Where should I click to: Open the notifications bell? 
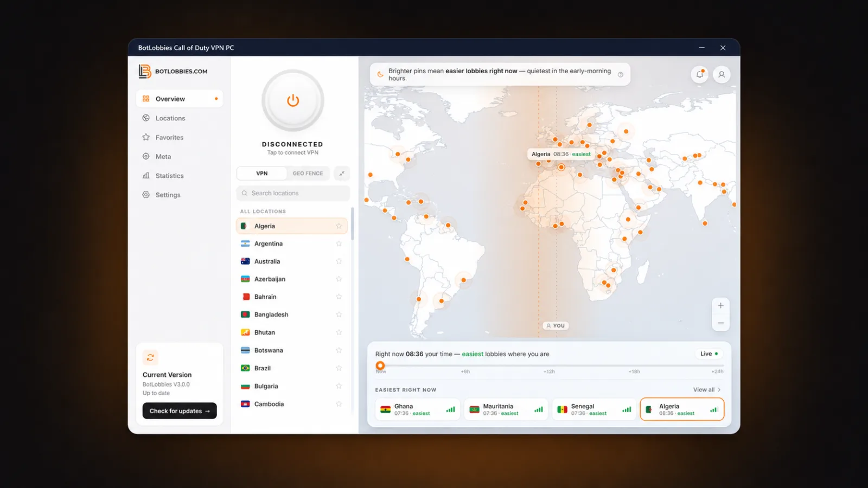pos(700,74)
